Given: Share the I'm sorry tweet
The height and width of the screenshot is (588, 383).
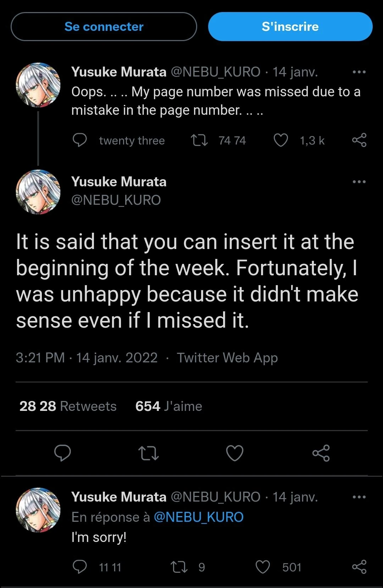Looking at the screenshot, I should pos(359,567).
